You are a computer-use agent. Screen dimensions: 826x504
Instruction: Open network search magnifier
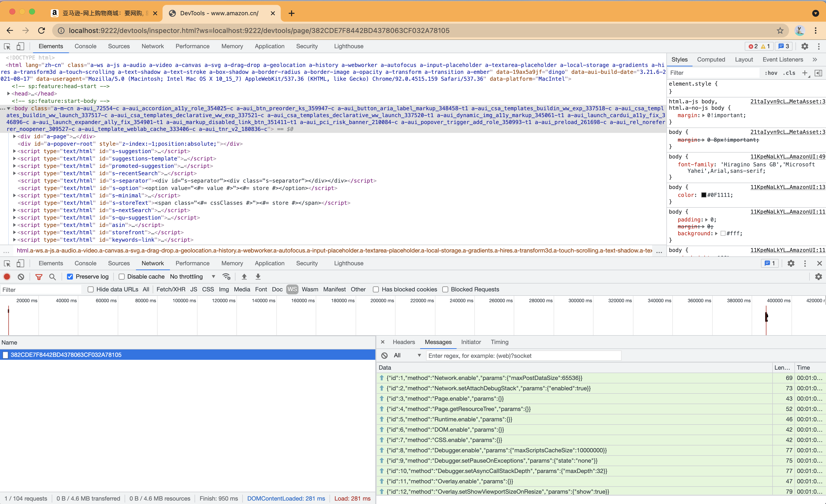pyautogui.click(x=53, y=277)
